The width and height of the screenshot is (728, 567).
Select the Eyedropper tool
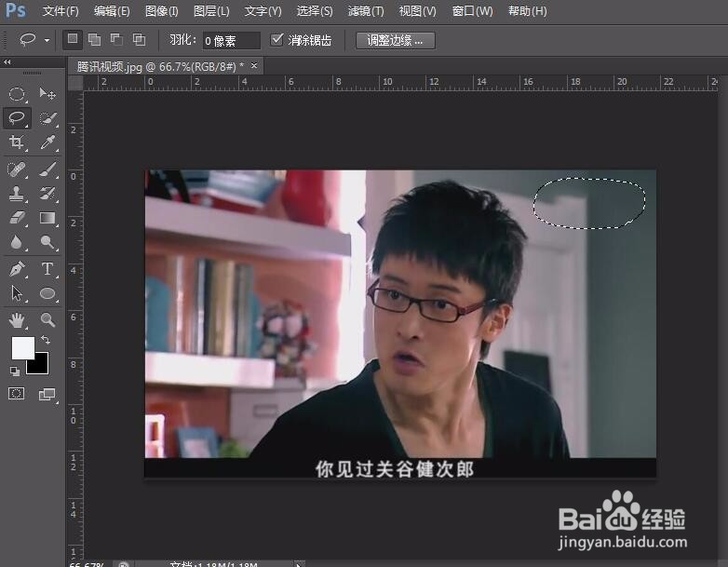click(x=47, y=142)
